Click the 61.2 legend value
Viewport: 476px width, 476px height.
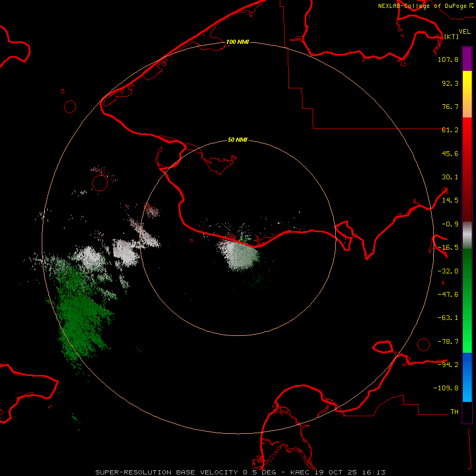450,130
